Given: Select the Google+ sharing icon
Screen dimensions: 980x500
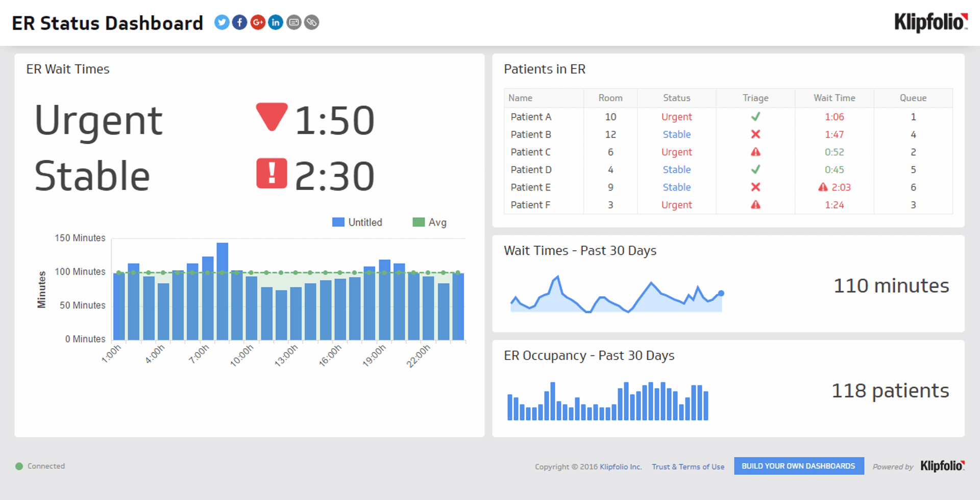Looking at the screenshot, I should pyautogui.click(x=258, y=22).
